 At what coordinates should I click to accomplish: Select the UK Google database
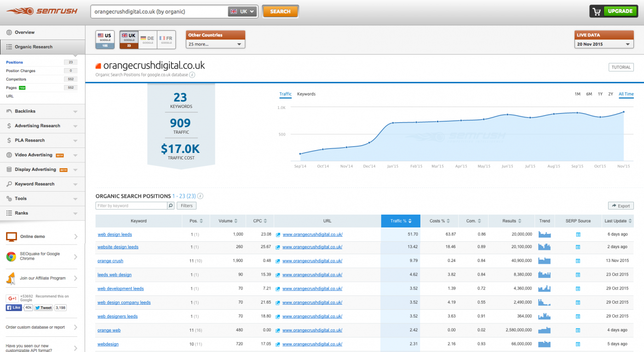click(x=129, y=40)
